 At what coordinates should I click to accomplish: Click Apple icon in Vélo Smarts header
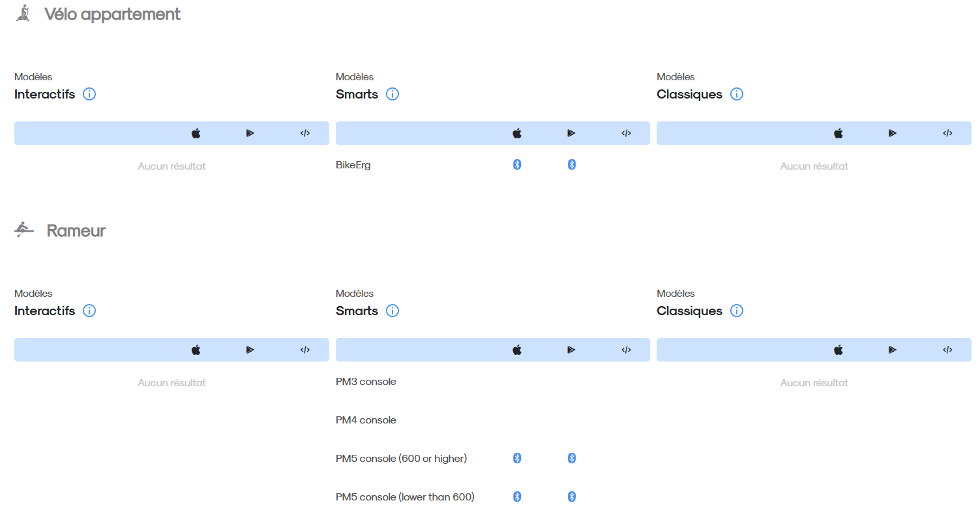point(517,133)
